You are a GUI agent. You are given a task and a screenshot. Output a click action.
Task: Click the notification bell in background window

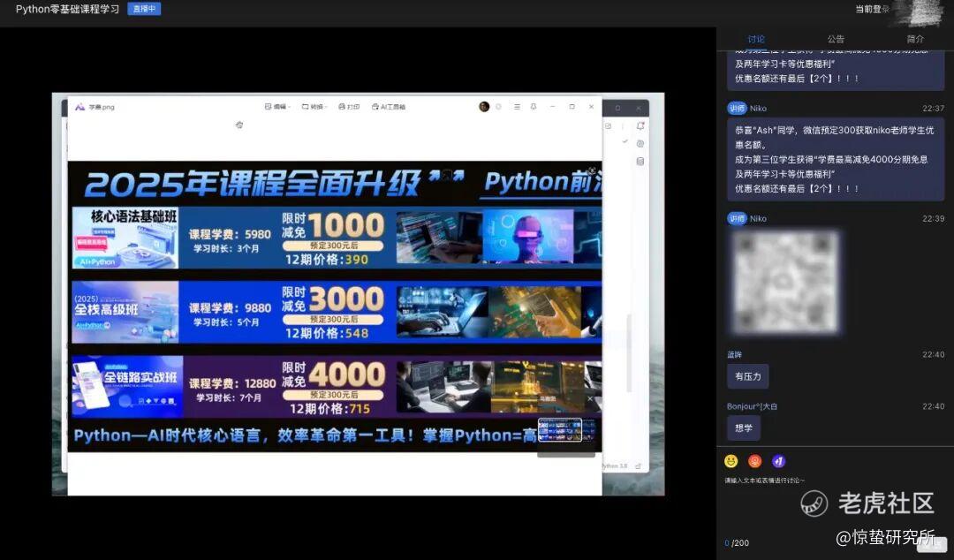tap(640, 126)
